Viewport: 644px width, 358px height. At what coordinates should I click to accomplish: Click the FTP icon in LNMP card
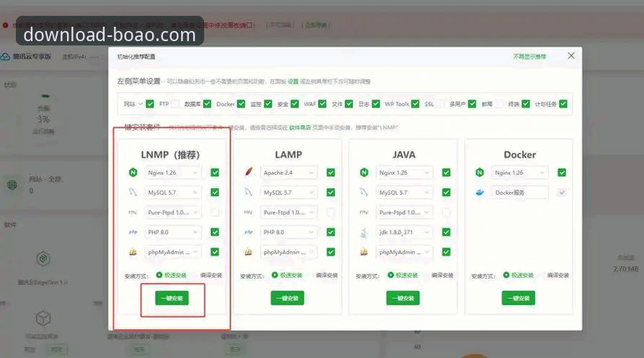click(x=133, y=212)
